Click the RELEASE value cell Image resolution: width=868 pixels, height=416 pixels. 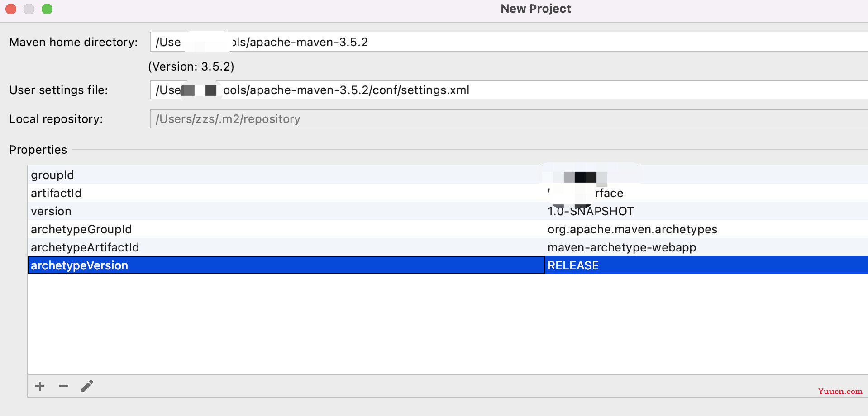point(573,265)
